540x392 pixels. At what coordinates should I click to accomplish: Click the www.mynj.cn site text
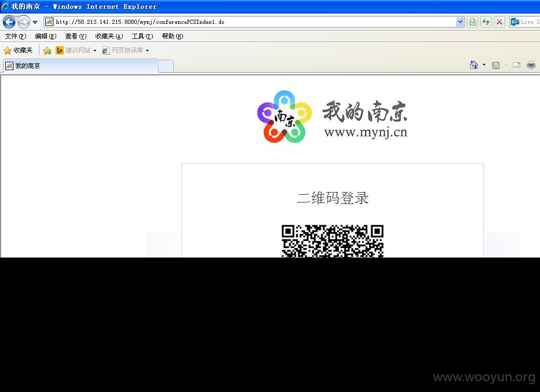pos(366,132)
